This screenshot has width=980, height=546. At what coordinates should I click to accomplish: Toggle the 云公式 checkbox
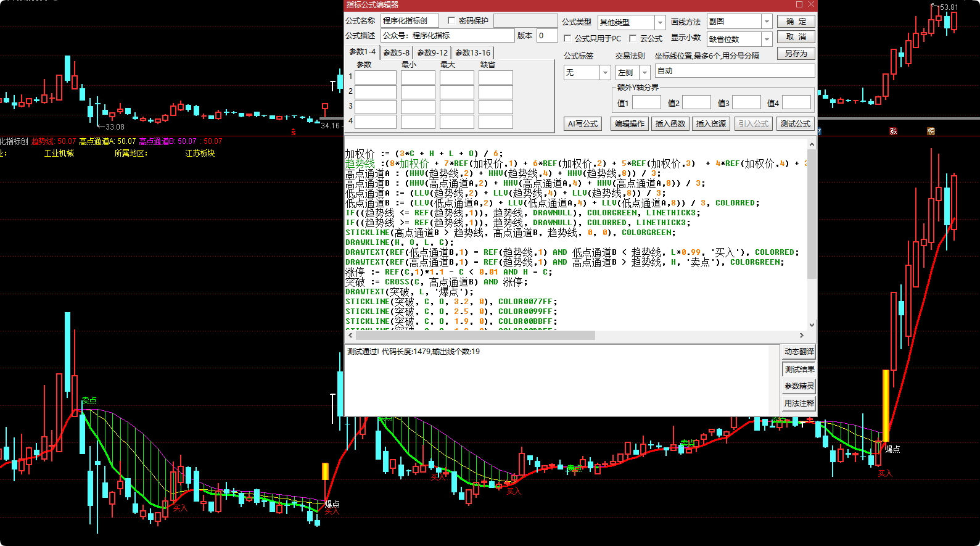633,38
